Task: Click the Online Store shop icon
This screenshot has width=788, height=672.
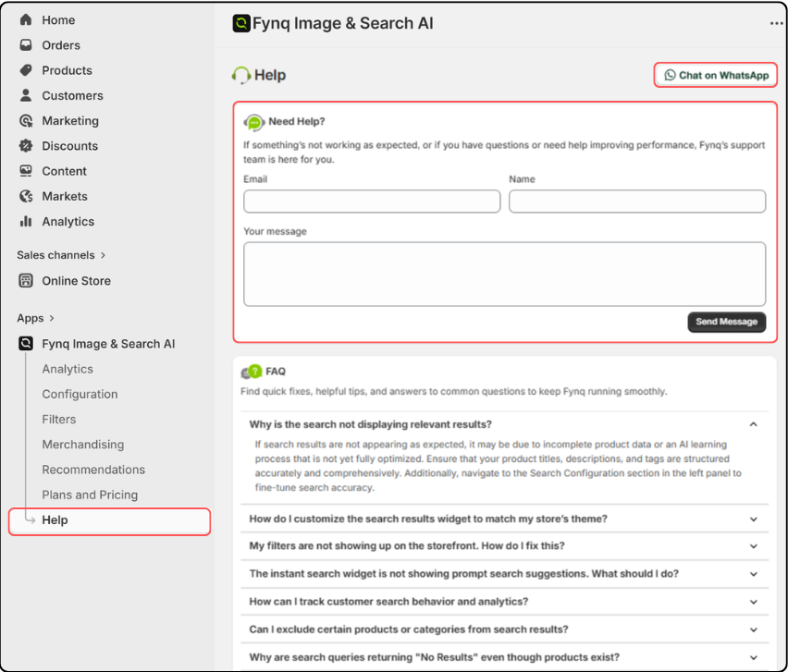Action: click(26, 280)
